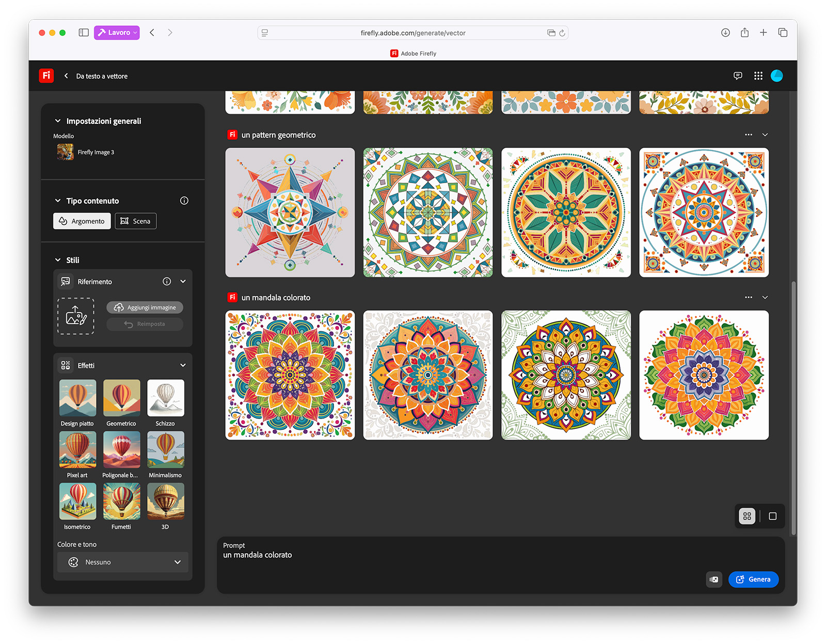Click the prompt suggestions icon beside Genera
Viewport: 826px width, 644px height.
coord(714,579)
